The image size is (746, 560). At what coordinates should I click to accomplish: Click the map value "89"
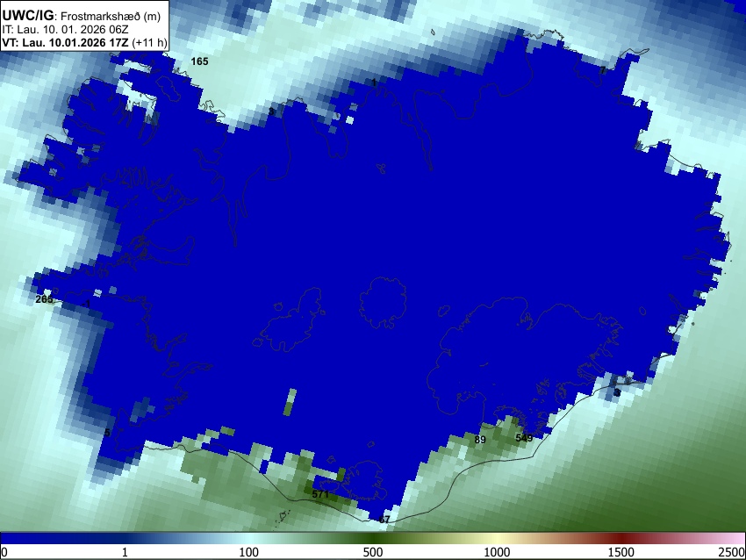tap(480, 440)
